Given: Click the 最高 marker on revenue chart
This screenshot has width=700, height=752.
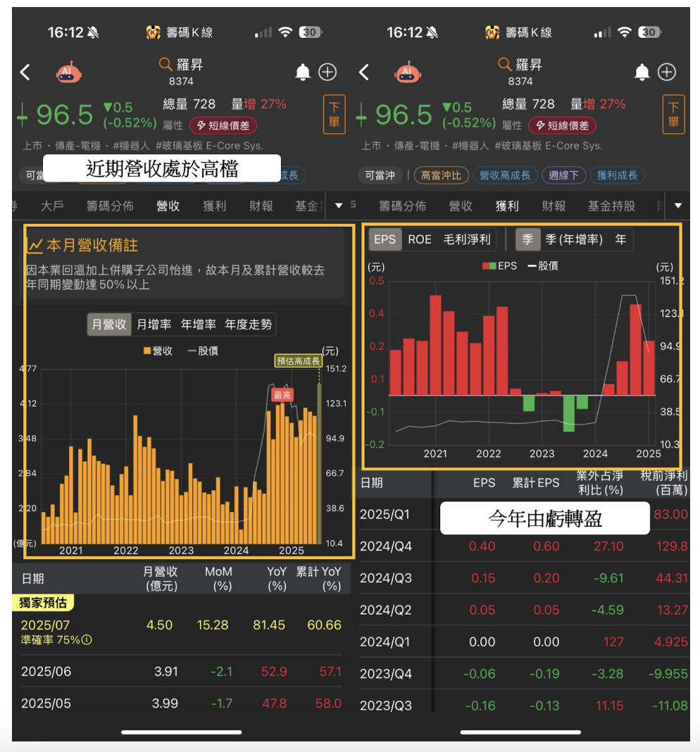Looking at the screenshot, I should [282, 395].
